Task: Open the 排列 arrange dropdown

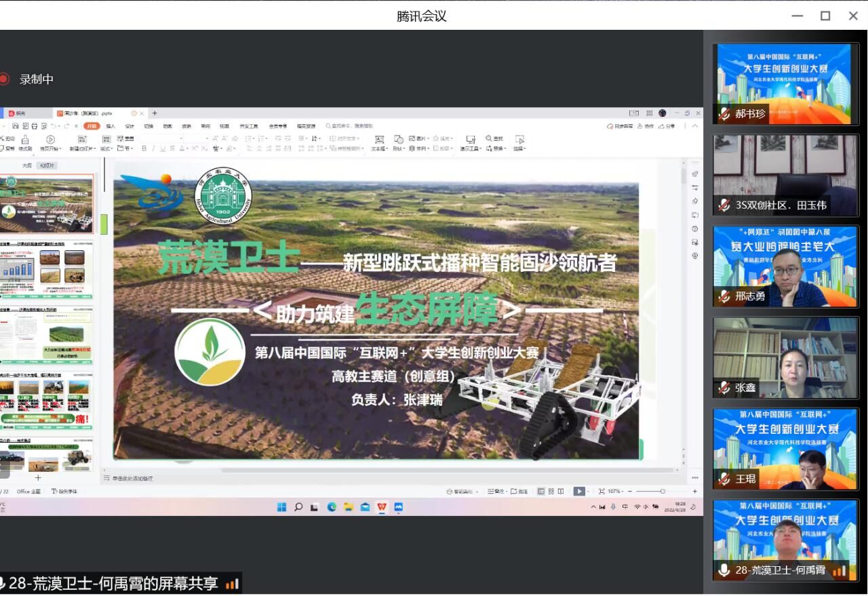Action: coord(420,148)
